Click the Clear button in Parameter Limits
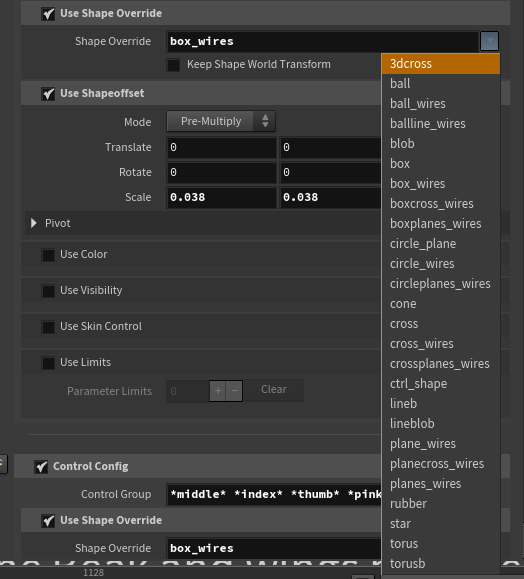Screen dimensions: 524x579 click(274, 390)
